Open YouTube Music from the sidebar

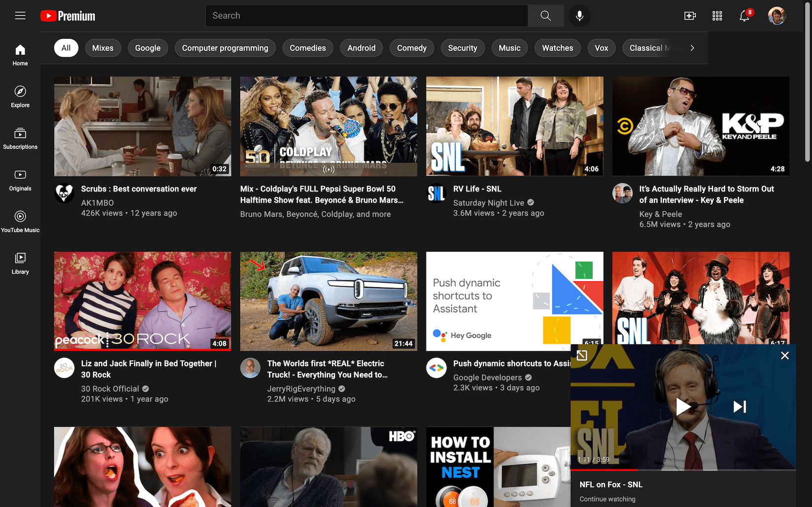[x=20, y=221]
